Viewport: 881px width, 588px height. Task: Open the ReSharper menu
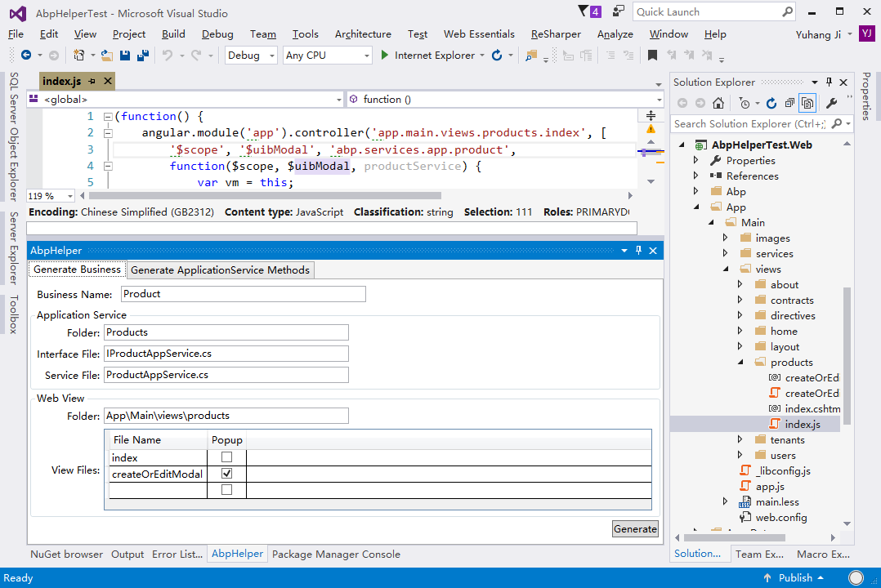point(556,34)
